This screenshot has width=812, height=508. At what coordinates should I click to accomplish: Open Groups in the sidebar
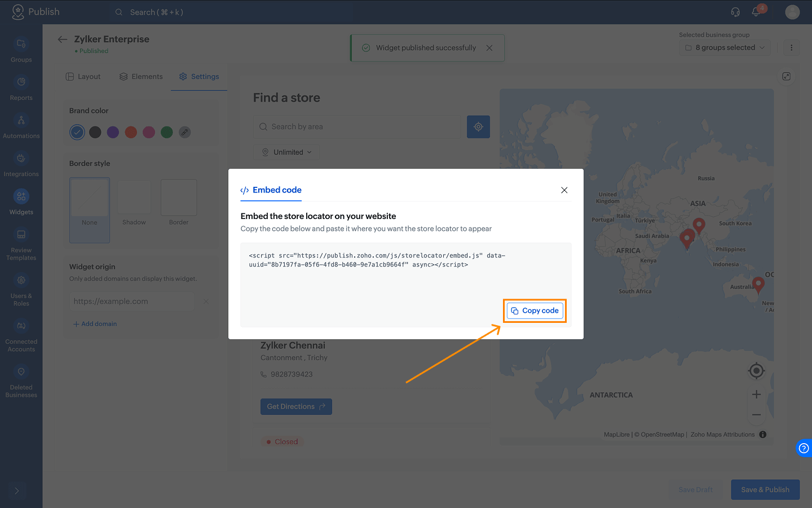(21, 50)
